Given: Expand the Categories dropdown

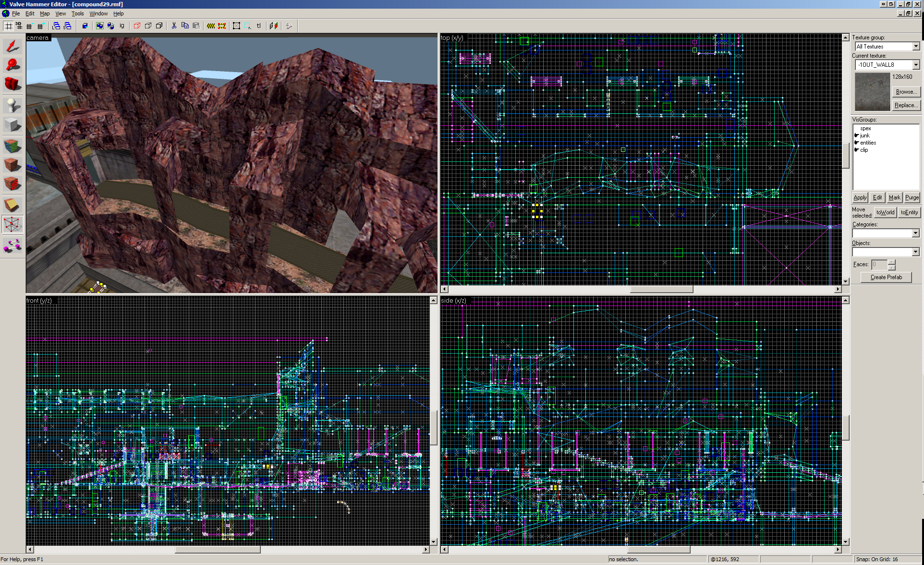Looking at the screenshot, I should (x=915, y=233).
